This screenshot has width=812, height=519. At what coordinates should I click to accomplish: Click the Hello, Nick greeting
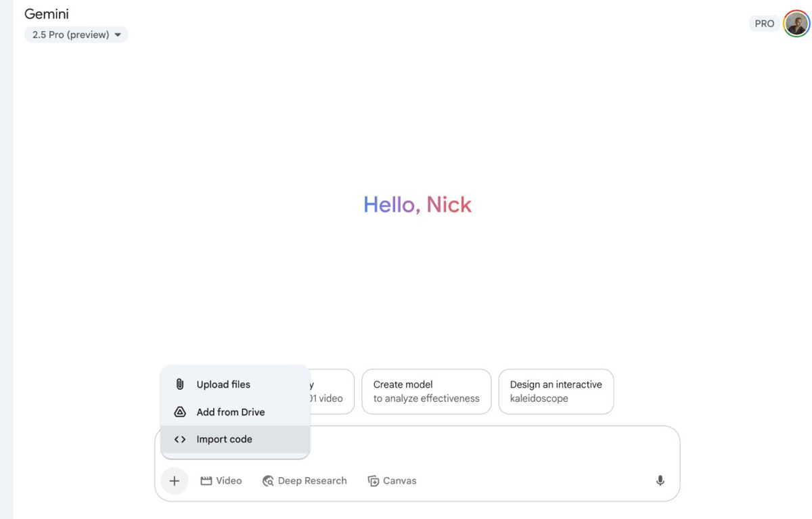pos(418,204)
